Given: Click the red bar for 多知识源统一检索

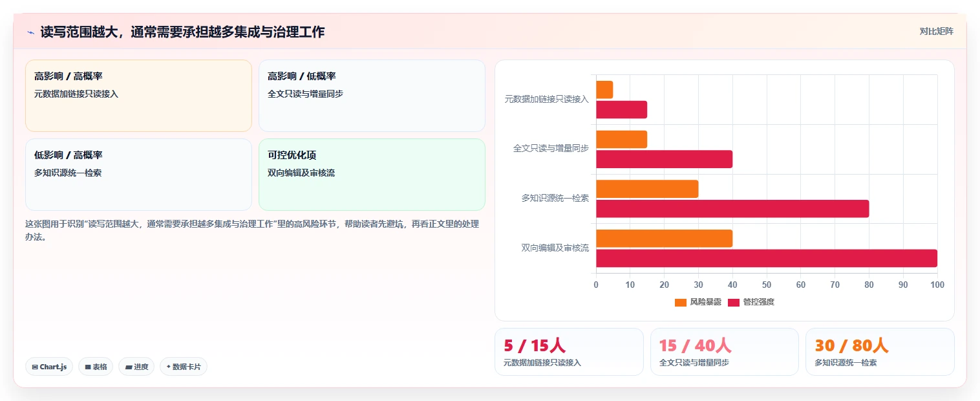Looking at the screenshot, I should coord(732,209).
